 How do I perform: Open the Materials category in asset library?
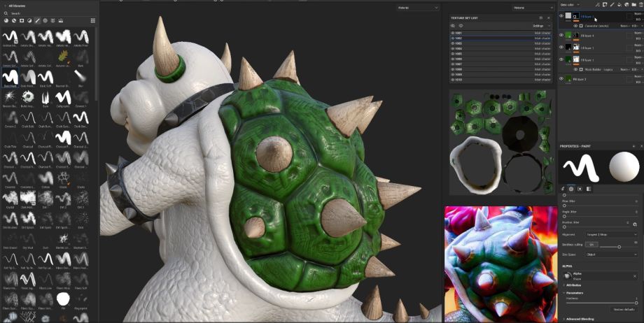[6, 20]
